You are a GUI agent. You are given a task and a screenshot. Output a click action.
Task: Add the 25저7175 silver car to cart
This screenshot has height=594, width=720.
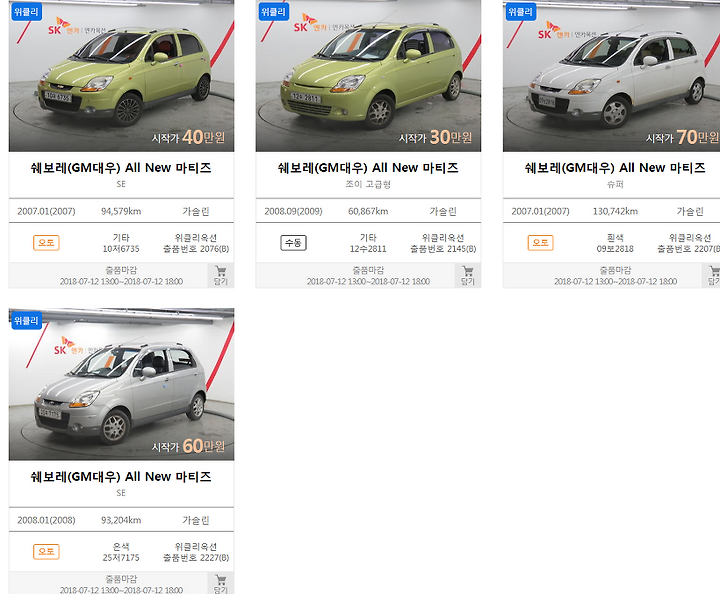tap(220, 583)
